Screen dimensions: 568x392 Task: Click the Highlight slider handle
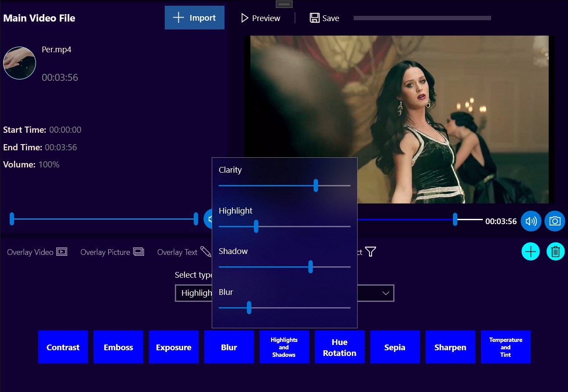(256, 226)
